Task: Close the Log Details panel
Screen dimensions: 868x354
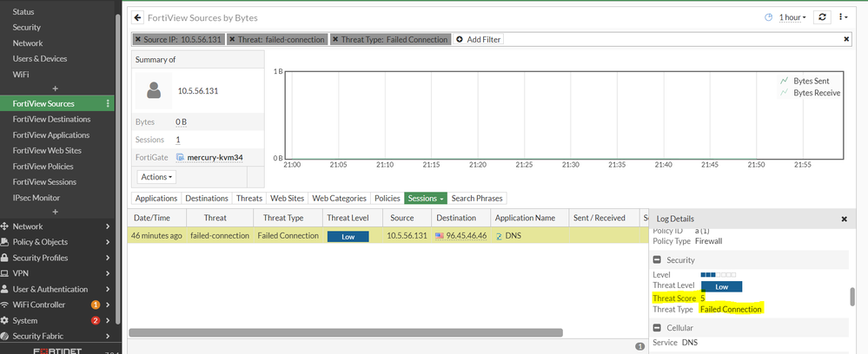Action: 845,219
